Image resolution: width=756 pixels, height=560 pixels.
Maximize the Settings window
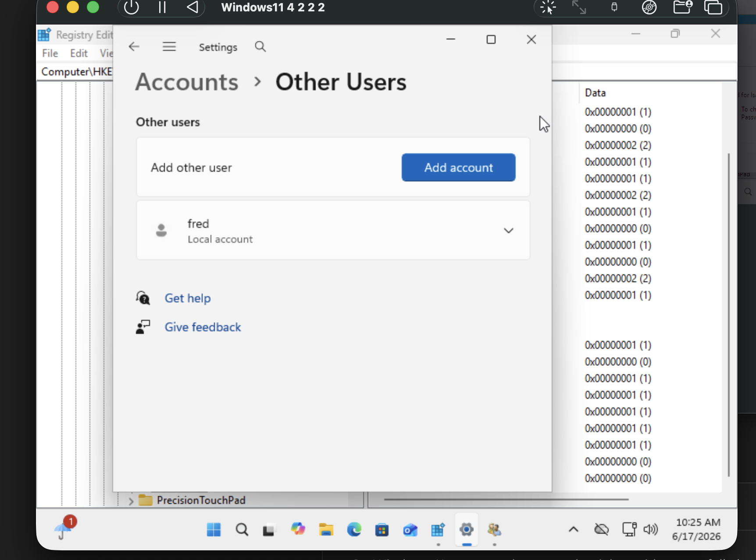tap(491, 39)
